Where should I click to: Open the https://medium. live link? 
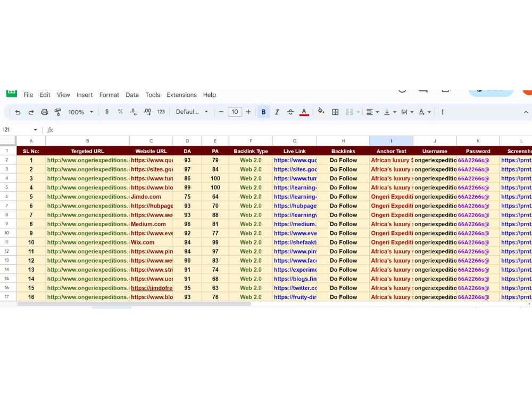point(295,224)
